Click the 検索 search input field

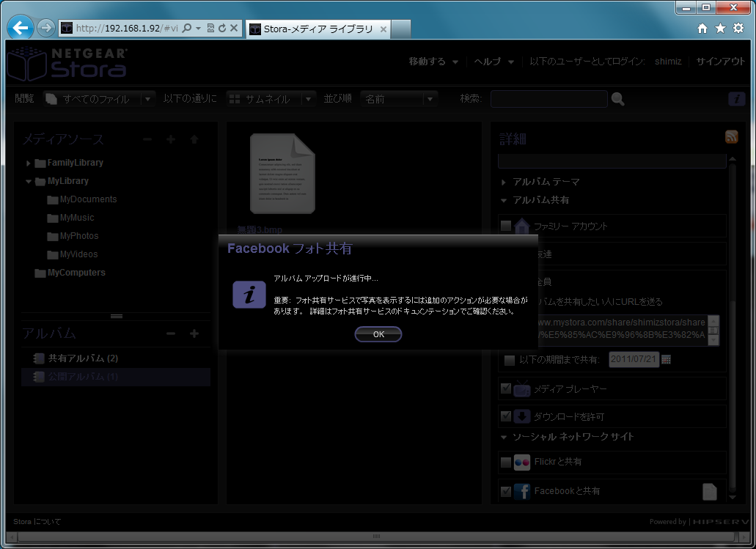click(x=548, y=99)
